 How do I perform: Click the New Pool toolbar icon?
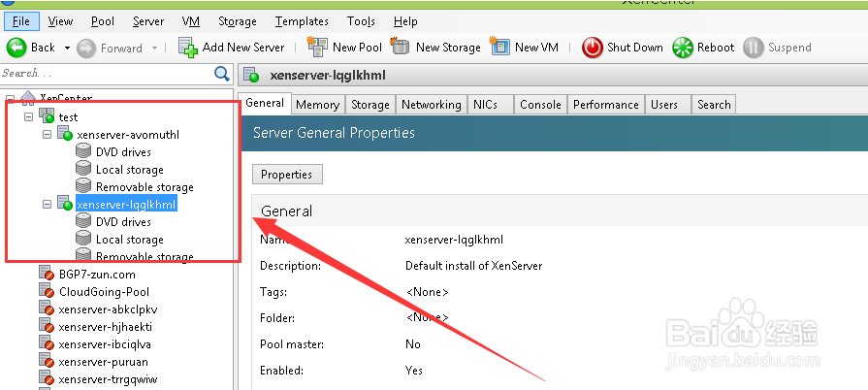tap(317, 48)
